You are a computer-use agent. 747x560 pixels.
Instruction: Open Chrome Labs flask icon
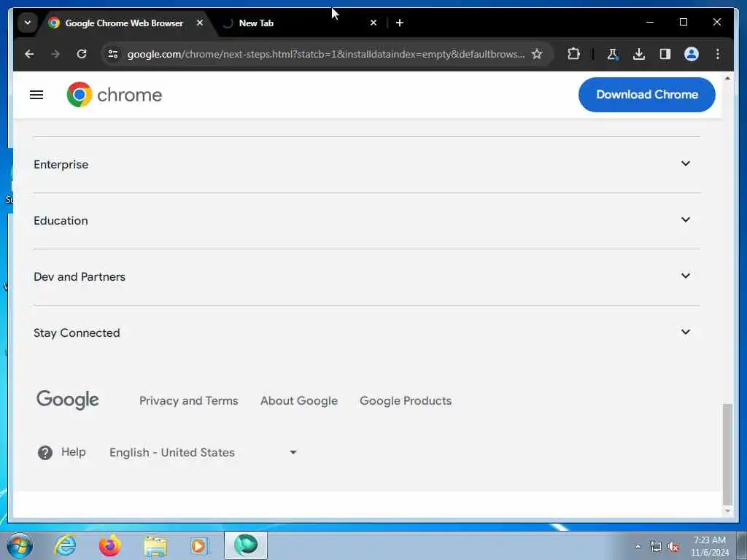(613, 54)
